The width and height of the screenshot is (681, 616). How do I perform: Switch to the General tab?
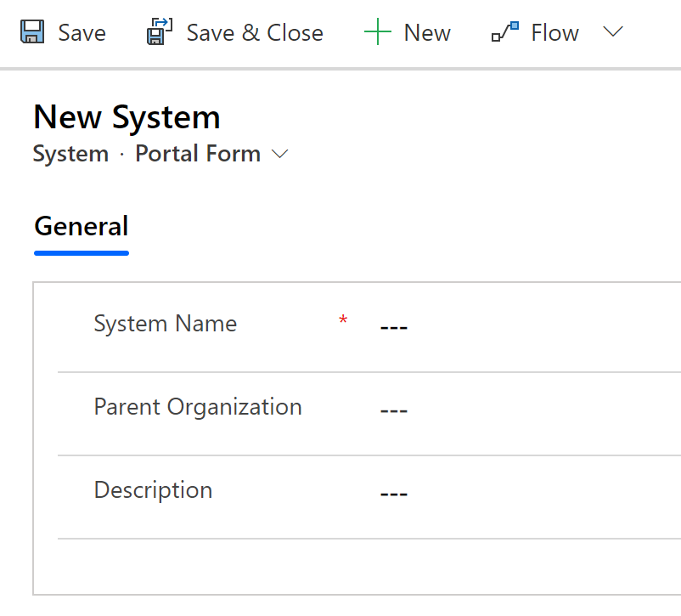82,227
